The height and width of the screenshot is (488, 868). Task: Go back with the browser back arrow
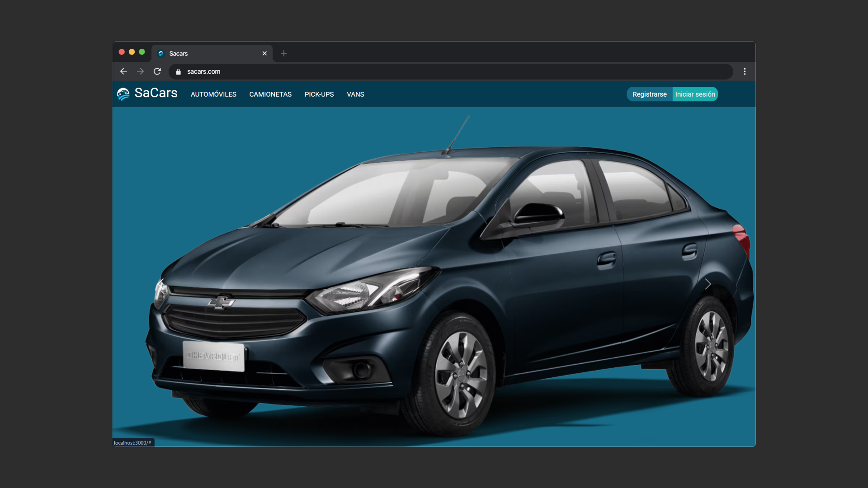tap(123, 71)
